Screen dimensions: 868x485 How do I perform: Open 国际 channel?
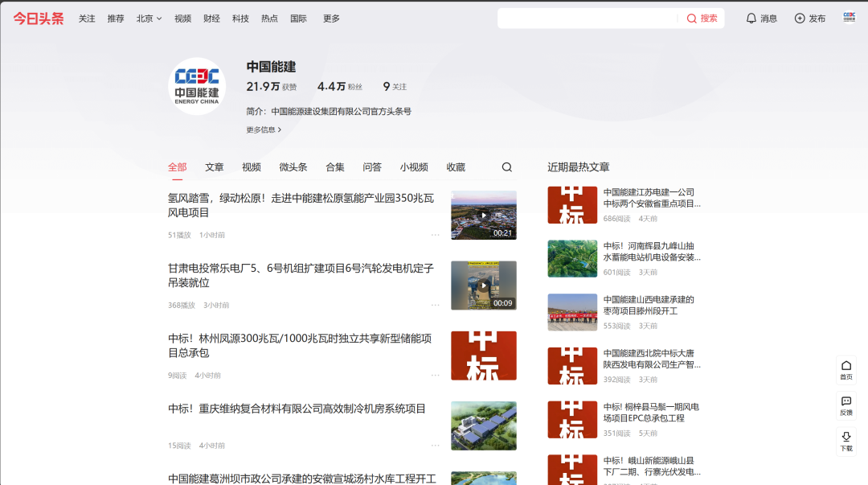point(298,18)
